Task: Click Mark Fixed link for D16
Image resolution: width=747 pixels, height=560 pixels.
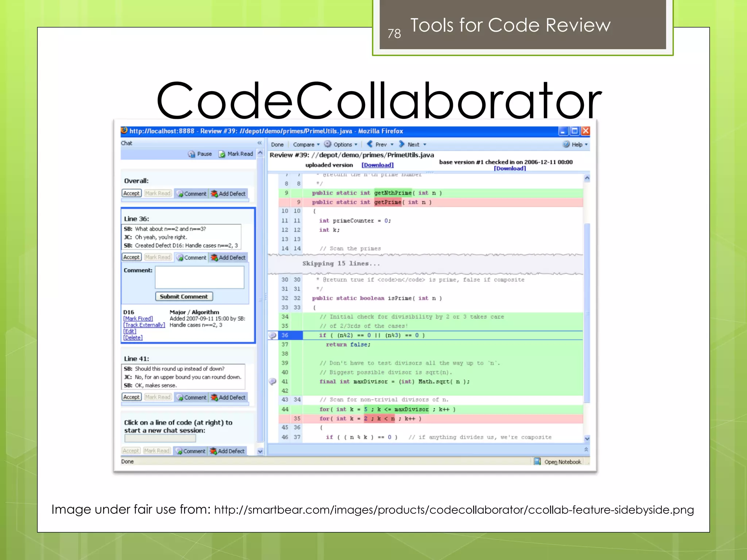Action: coord(138,319)
